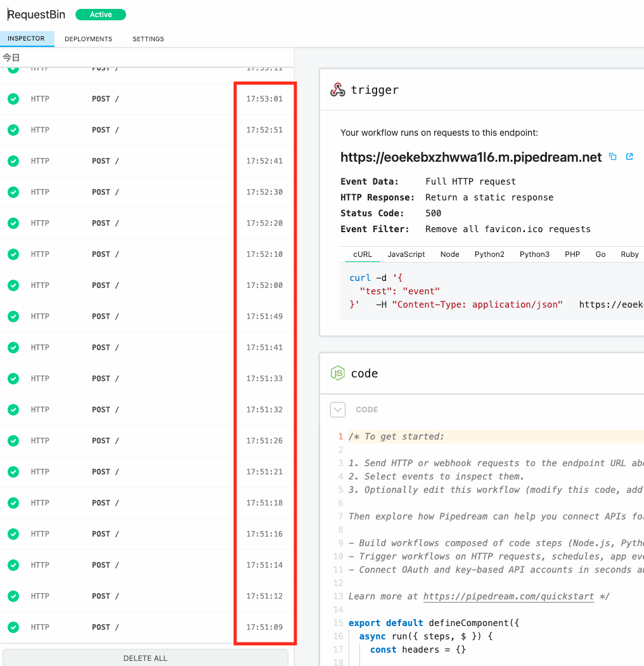This screenshot has height=666, width=644.
Task: Select the 17:51:32 timestamp
Action: click(264, 410)
